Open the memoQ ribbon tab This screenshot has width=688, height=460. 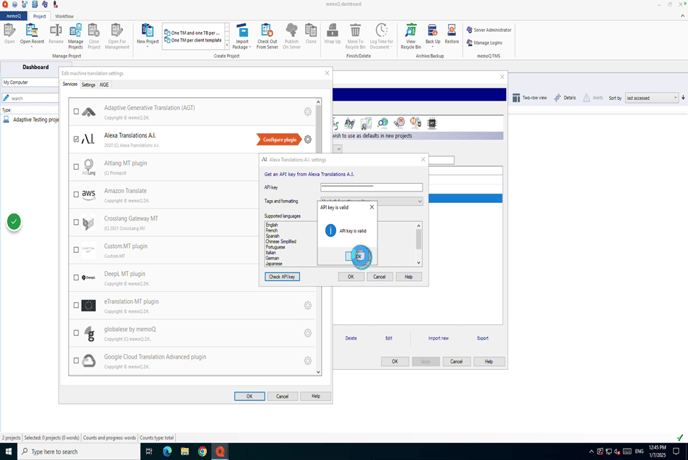pyautogui.click(x=14, y=16)
